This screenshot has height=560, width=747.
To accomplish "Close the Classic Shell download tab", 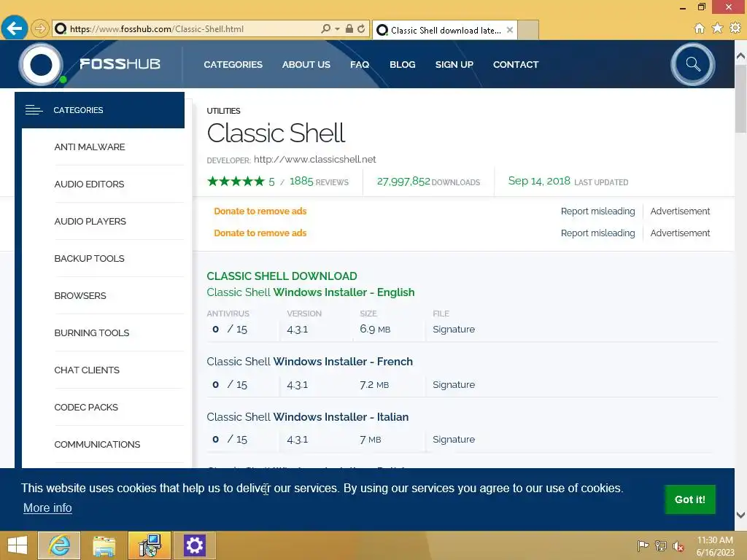I will point(510,30).
